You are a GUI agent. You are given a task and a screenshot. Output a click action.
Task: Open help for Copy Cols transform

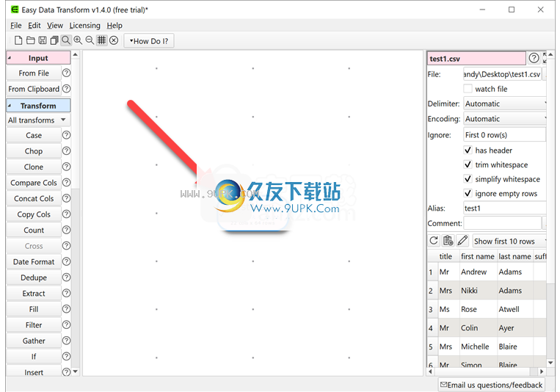67,214
